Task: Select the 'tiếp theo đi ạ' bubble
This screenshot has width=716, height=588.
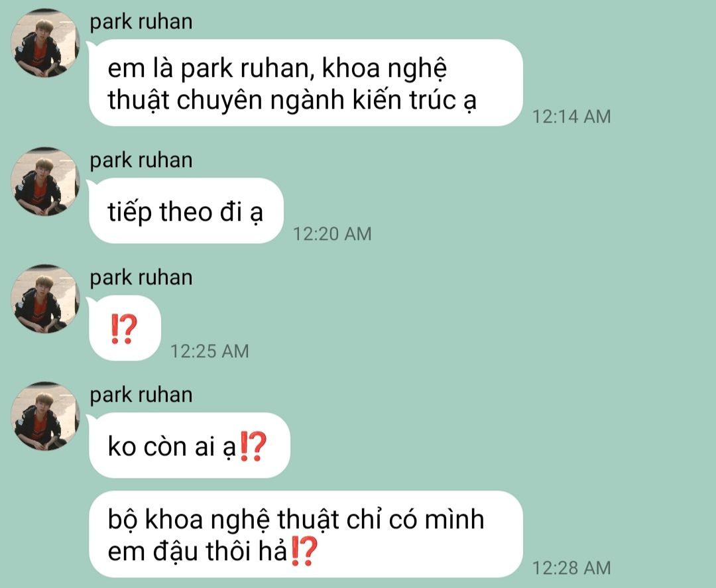Action: (x=186, y=210)
